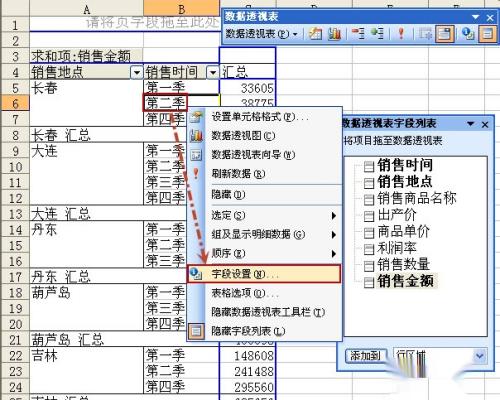Screen dimensions: 500x400
Task: Select row 6 header
Action: [x=15, y=104]
